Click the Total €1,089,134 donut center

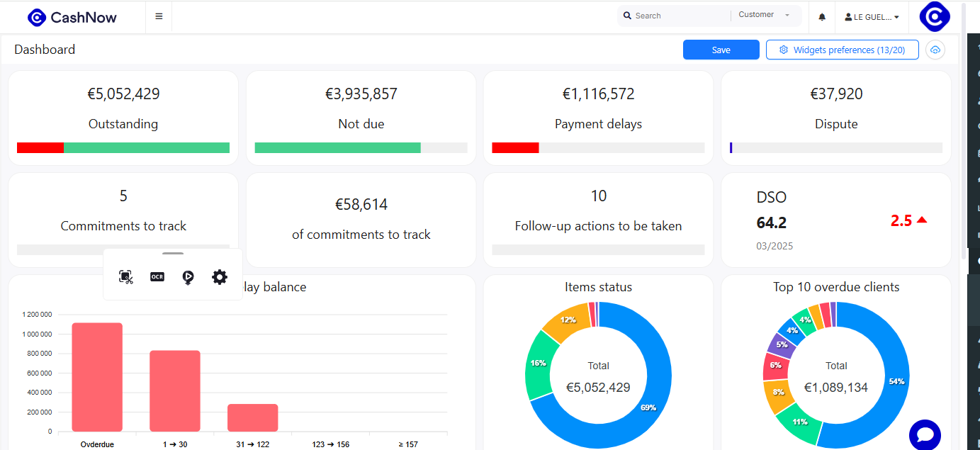836,377
